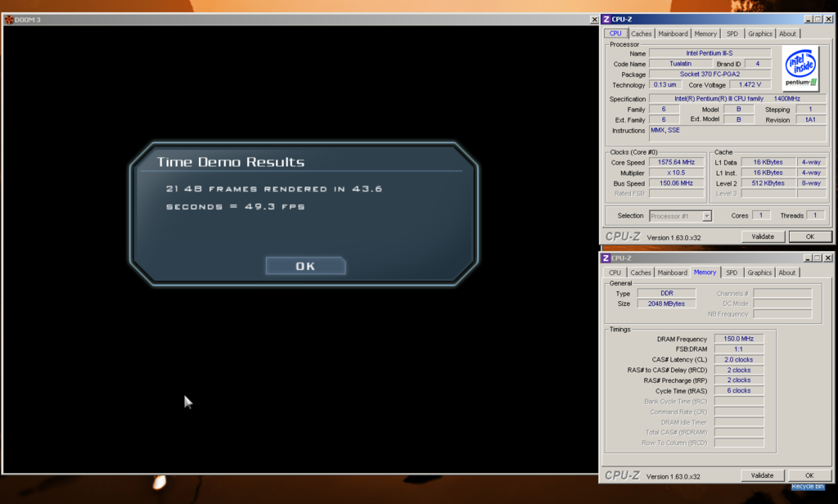The image size is (838, 504).
Task: Click the Code Name value 'Tualatin'
Action: [x=680, y=64]
